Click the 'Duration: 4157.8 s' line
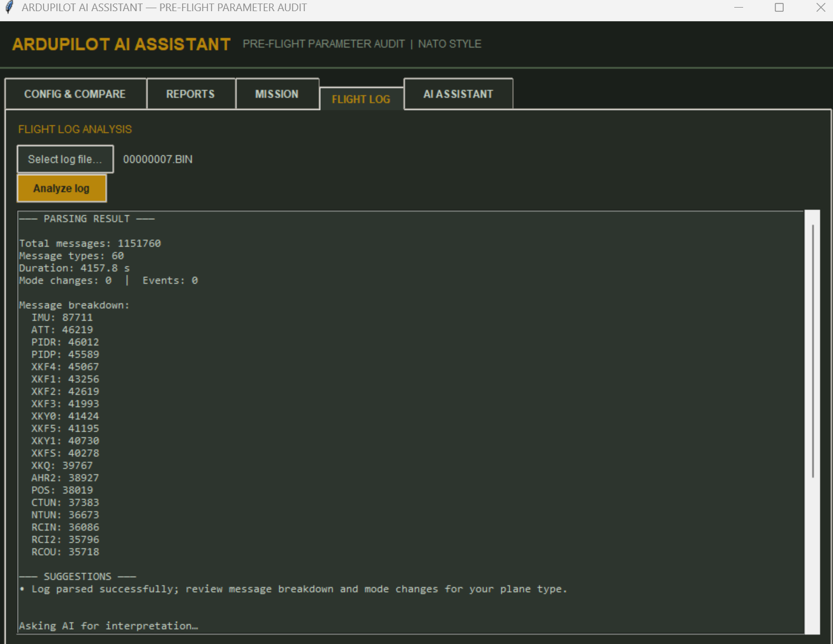The width and height of the screenshot is (833, 644). pos(75,268)
